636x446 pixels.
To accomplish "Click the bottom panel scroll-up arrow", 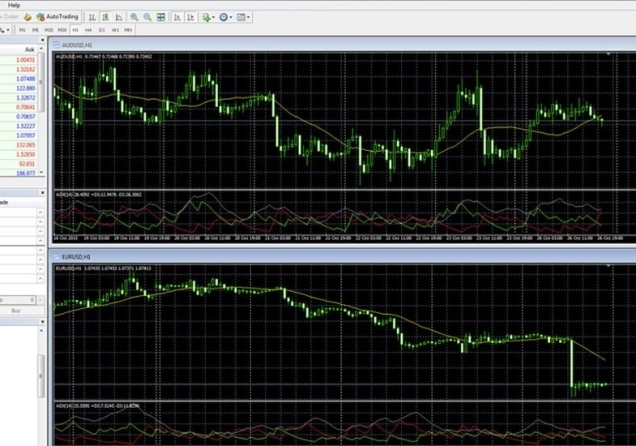I will (41, 331).
